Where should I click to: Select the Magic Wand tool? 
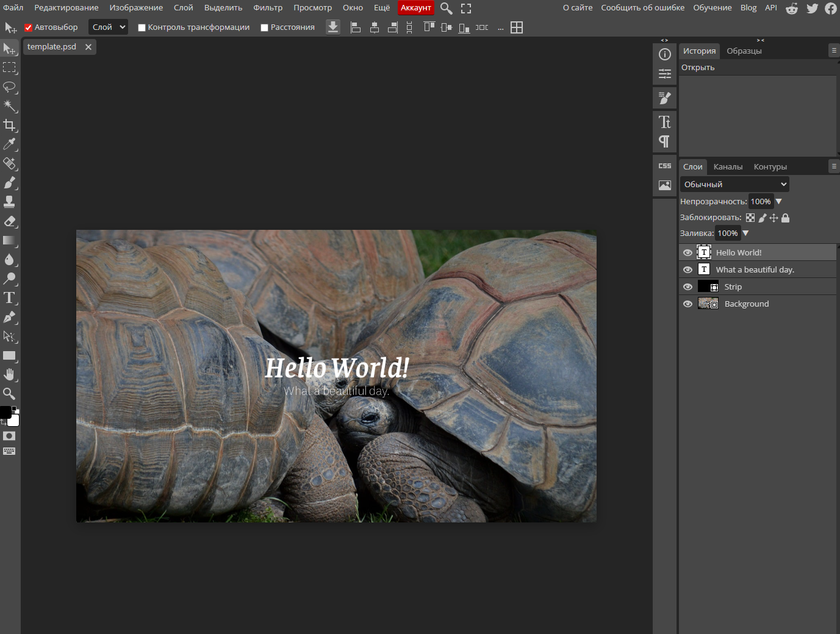tap(10, 105)
